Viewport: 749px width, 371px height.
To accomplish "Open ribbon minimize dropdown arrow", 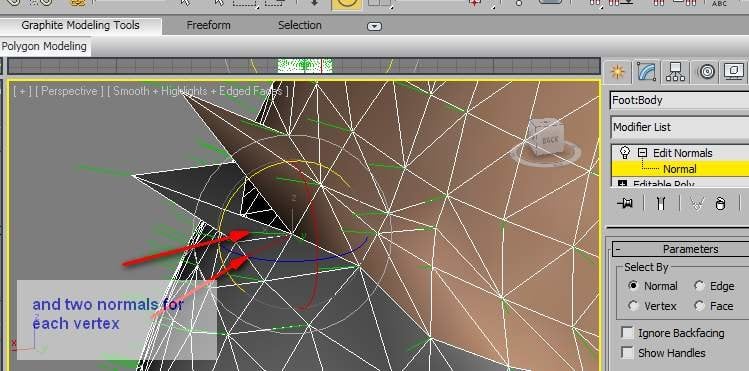I will pyautogui.click(x=374, y=26).
